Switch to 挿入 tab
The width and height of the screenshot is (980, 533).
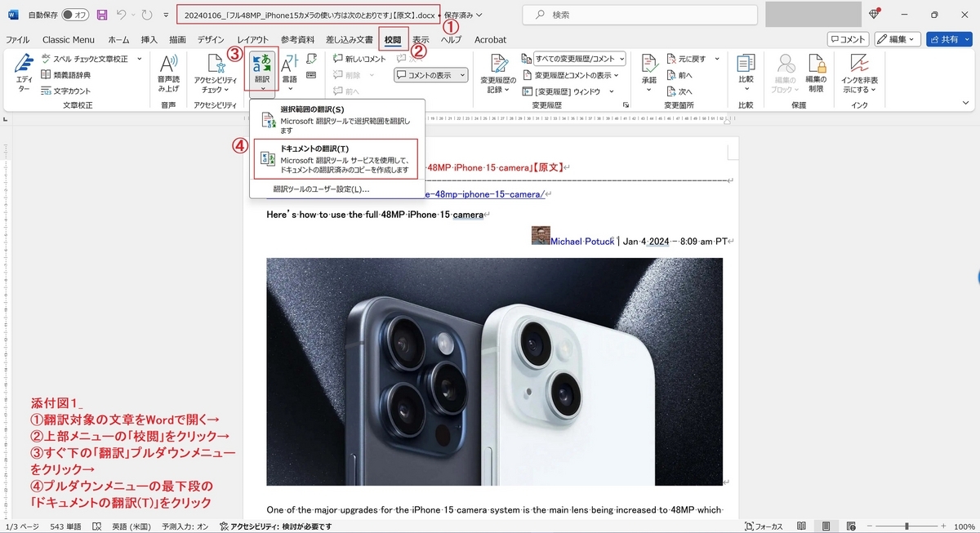(x=149, y=39)
